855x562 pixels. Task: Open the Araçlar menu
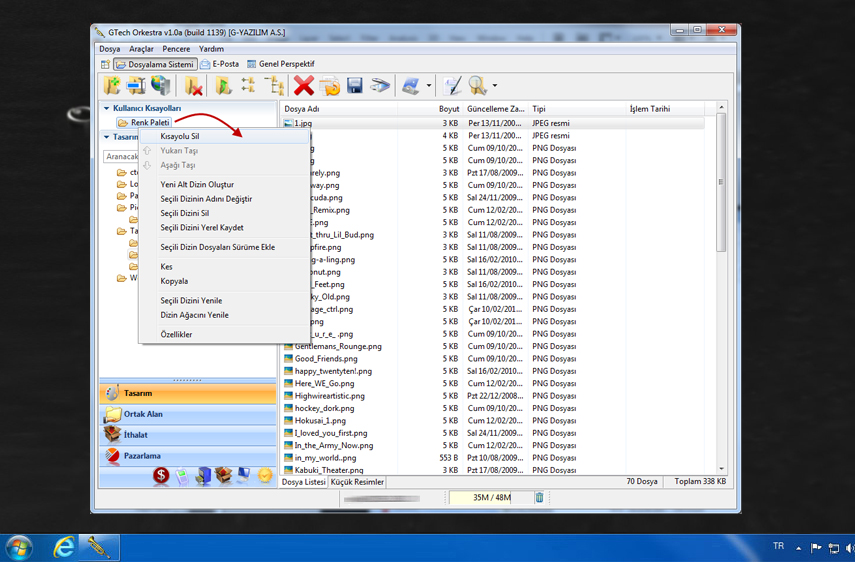[141, 49]
